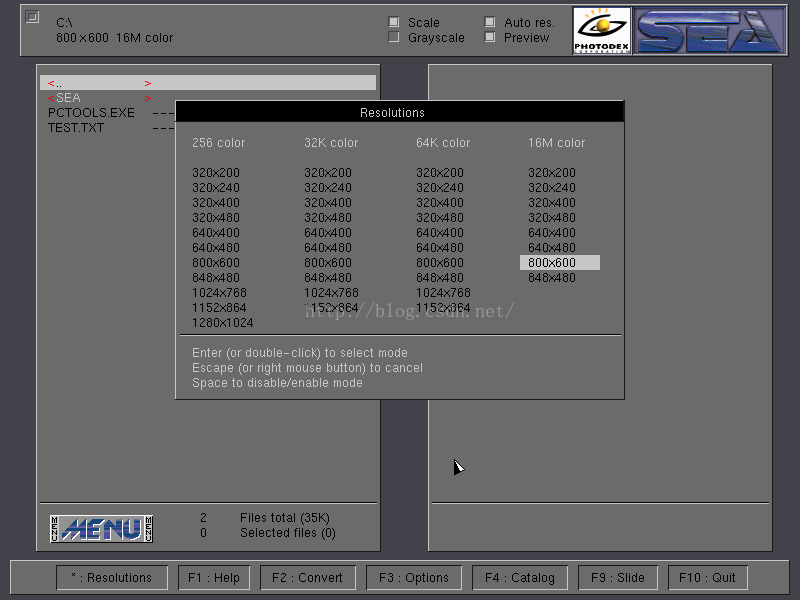Click the Resolutions dialog title bar
Screen dimensions: 800x600
coord(399,112)
